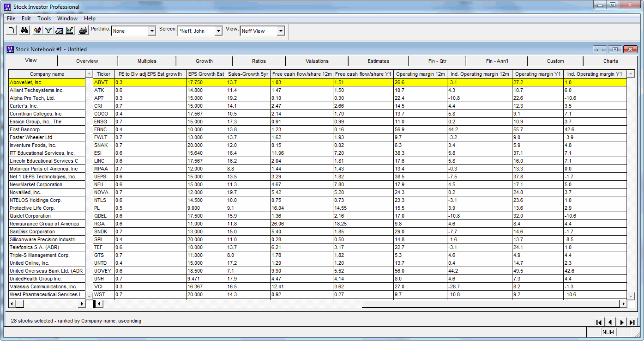Image resolution: width=644 pixels, height=341 pixels.
Task: Click the colored shapes icon beside binoculars
Action: [37, 31]
